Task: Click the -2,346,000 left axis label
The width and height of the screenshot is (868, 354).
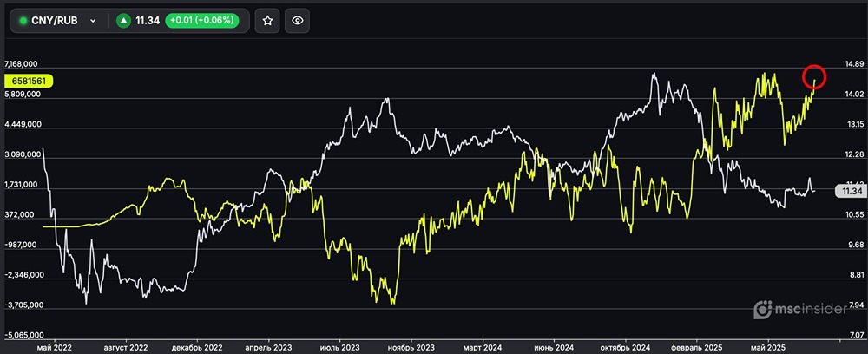Action: tap(23, 275)
